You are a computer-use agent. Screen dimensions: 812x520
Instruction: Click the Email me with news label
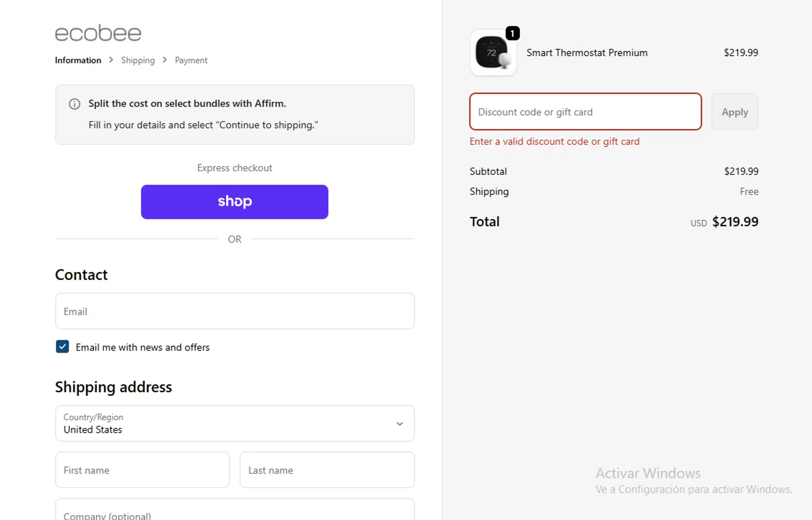[x=142, y=348]
